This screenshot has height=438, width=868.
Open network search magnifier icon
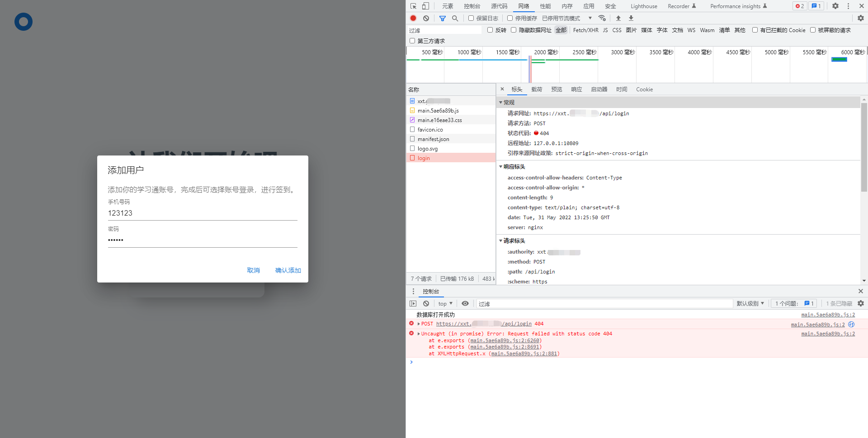point(455,18)
